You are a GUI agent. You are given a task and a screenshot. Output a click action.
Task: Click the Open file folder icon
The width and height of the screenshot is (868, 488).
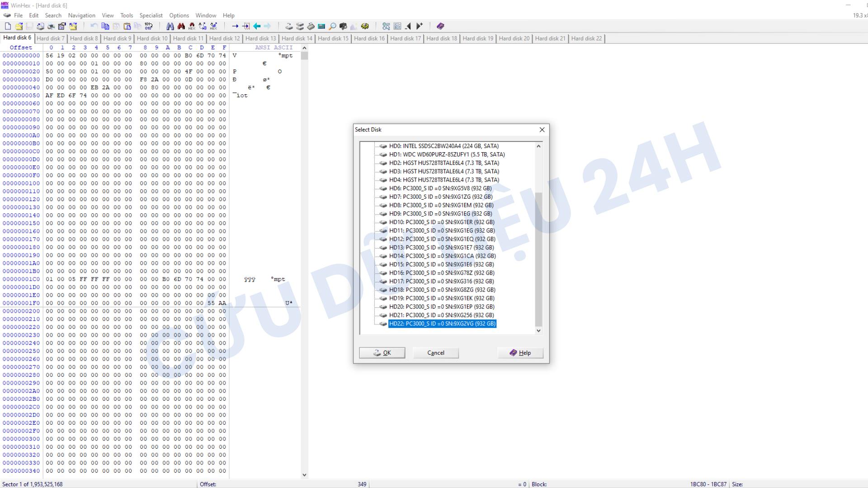click(19, 26)
